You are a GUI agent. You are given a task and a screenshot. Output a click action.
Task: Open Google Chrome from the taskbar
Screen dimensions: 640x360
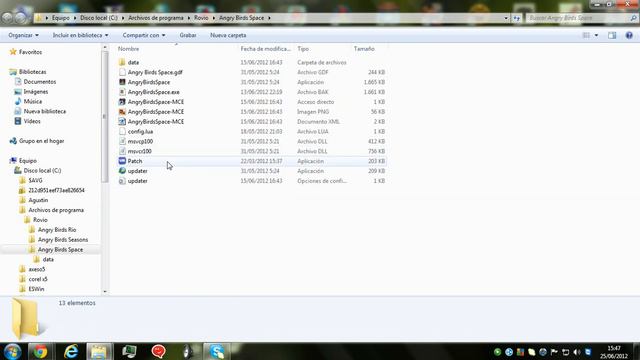pyautogui.click(x=40, y=351)
